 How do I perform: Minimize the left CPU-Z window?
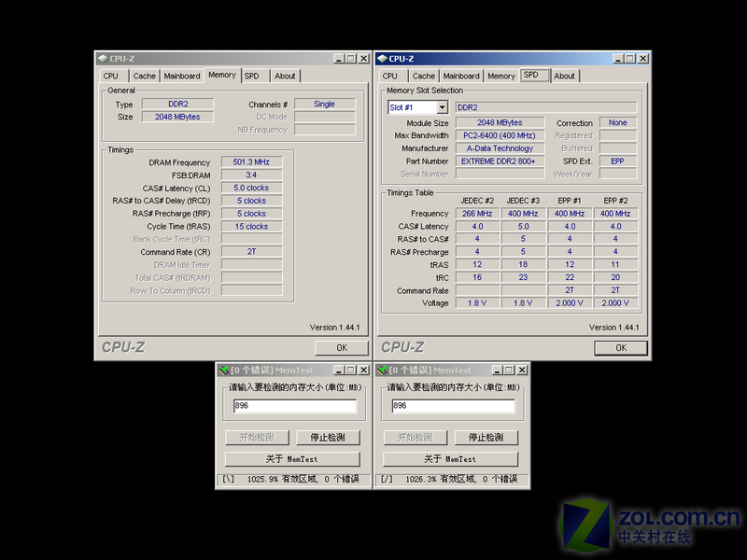(339, 59)
